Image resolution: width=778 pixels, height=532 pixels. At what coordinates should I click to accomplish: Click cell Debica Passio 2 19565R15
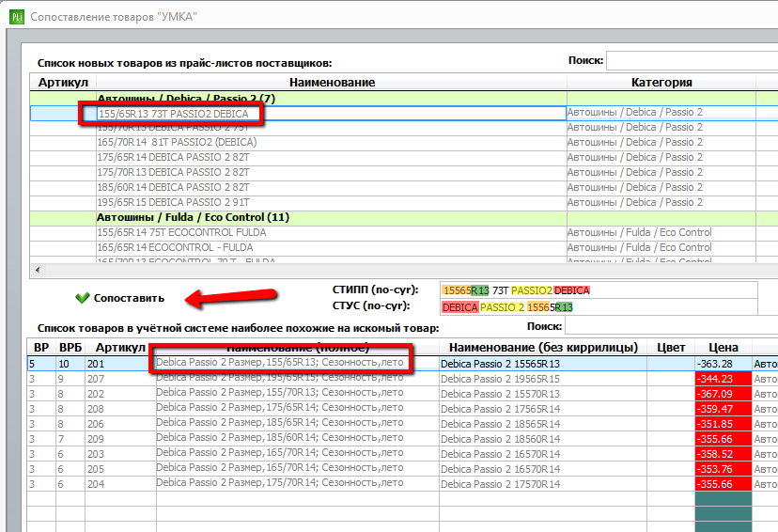(543, 379)
